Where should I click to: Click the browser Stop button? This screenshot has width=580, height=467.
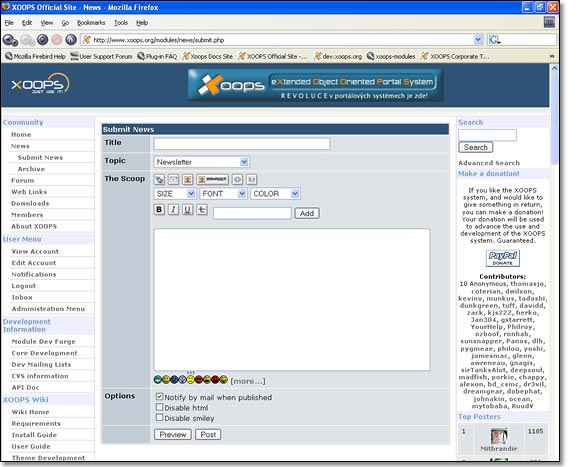tap(57, 40)
